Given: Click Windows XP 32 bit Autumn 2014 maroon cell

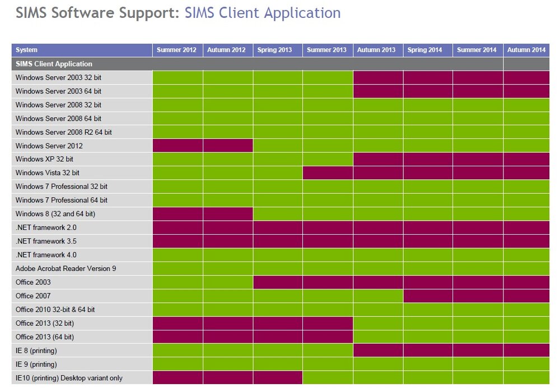Looking at the screenshot, I should [x=526, y=159].
